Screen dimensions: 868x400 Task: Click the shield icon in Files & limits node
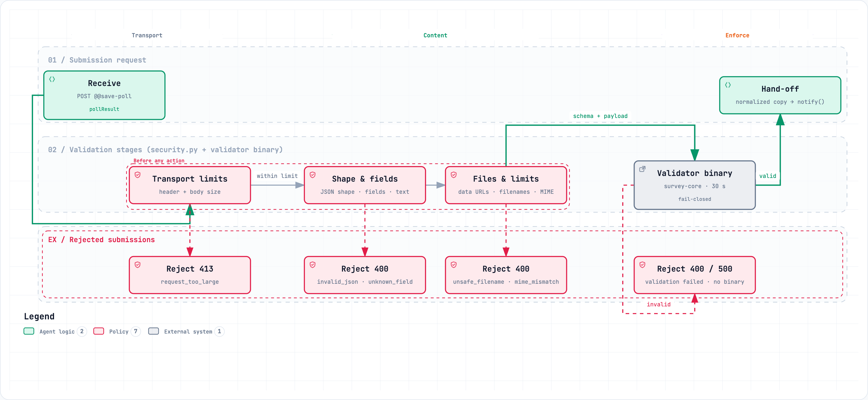click(453, 175)
